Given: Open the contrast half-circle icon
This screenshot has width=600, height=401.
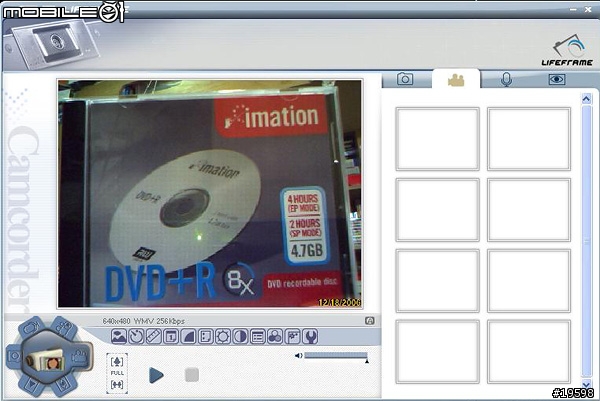Looking at the screenshot, I should click(241, 336).
